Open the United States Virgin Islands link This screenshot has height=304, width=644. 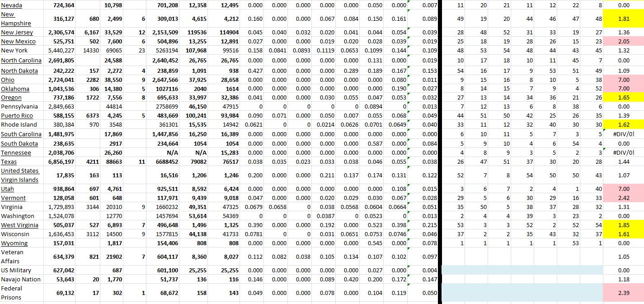20,175
